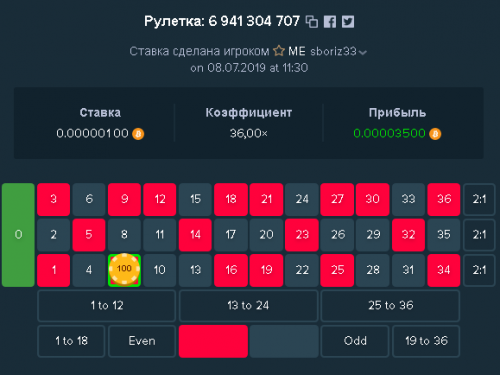Click the date text 08.07.2019 at 11:30
Viewport: 500px width, 375px height.
(258, 68)
